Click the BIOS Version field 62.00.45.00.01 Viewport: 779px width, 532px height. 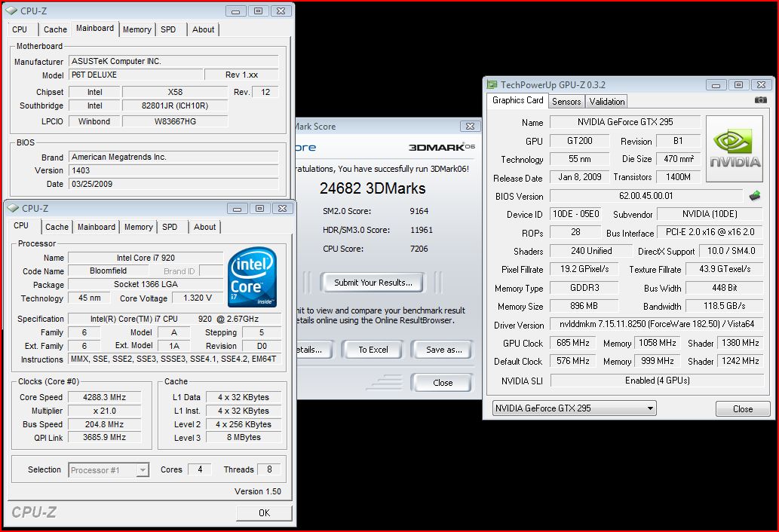coord(646,195)
